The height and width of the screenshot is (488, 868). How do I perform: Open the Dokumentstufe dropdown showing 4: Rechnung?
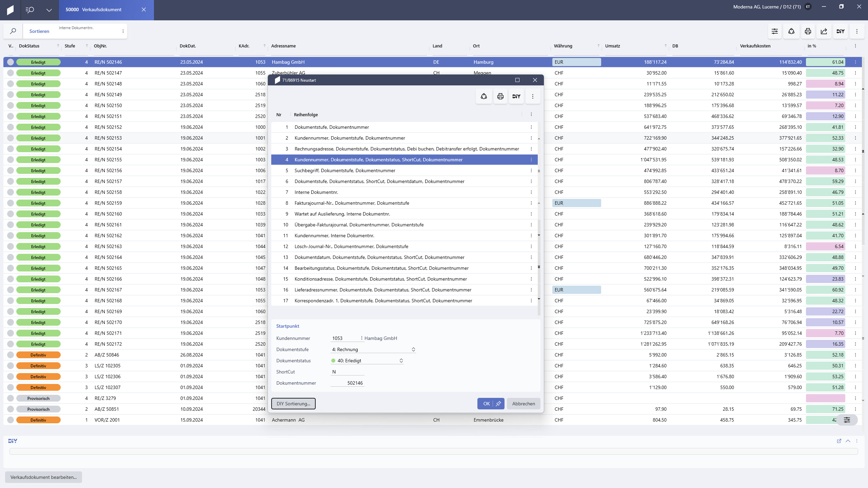[373, 349]
